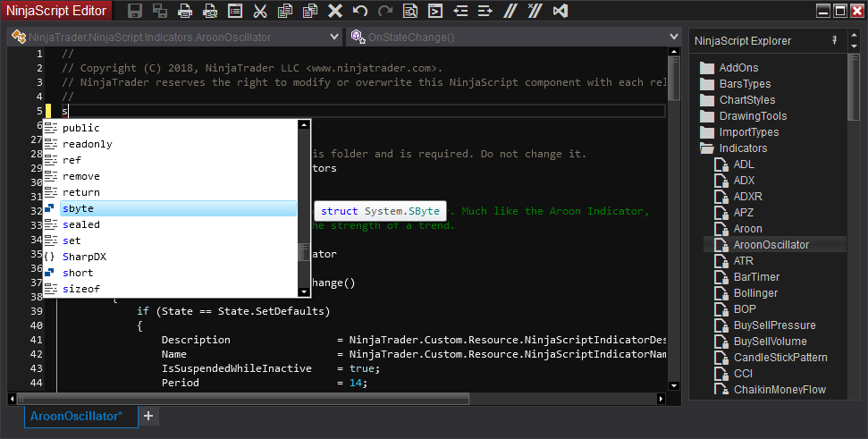This screenshot has width=868, height=439.
Task: Click the editor vertical scrollbar's down arrow
Action: click(x=674, y=386)
